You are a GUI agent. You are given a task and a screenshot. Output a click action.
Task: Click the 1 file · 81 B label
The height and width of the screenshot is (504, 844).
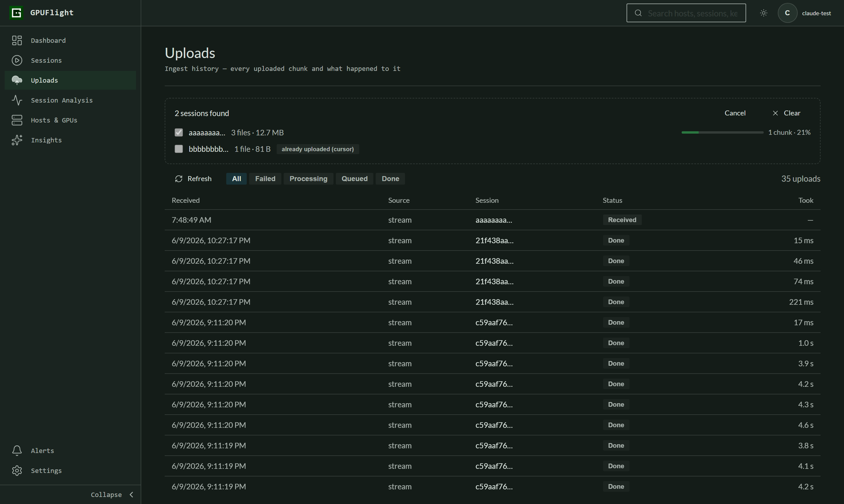[x=252, y=149]
